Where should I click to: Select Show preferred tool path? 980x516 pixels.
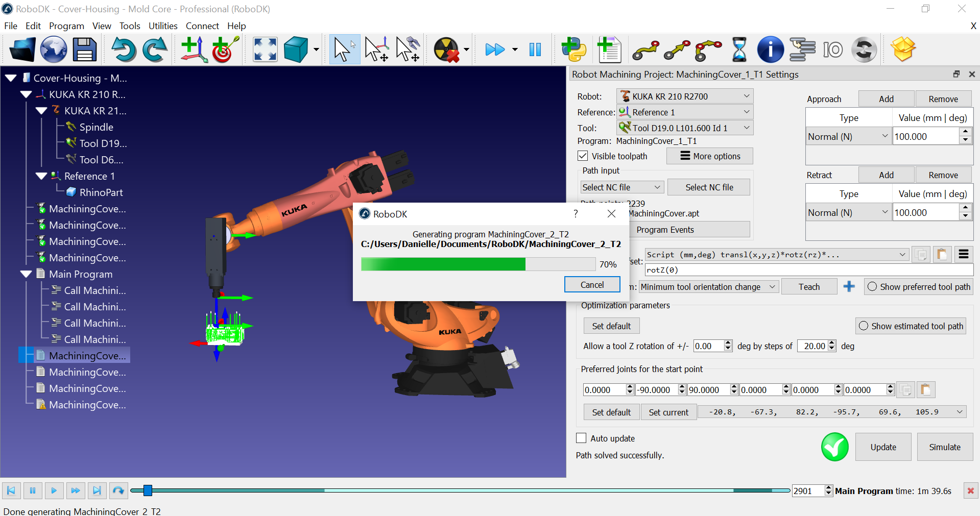871,287
